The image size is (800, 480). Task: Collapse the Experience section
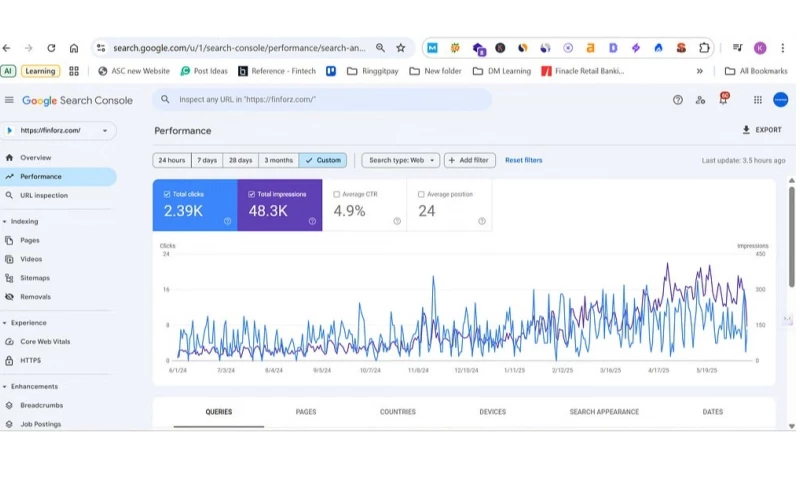pyautogui.click(x=5, y=323)
